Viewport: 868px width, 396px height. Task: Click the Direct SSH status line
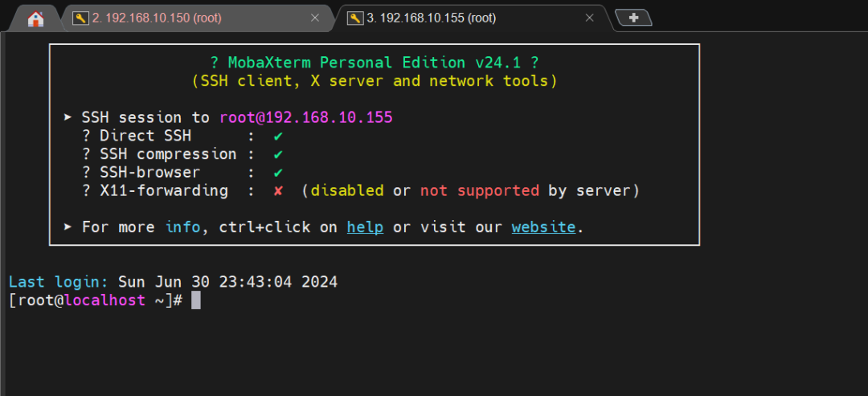182,136
